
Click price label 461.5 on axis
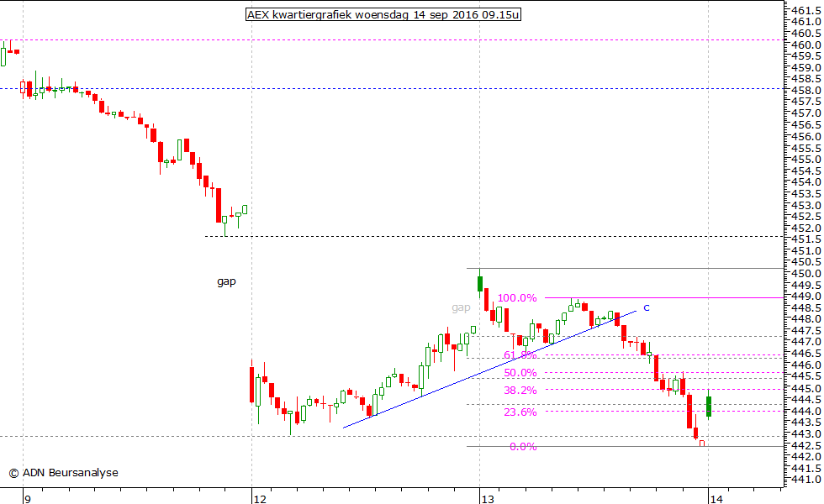[x=806, y=10]
